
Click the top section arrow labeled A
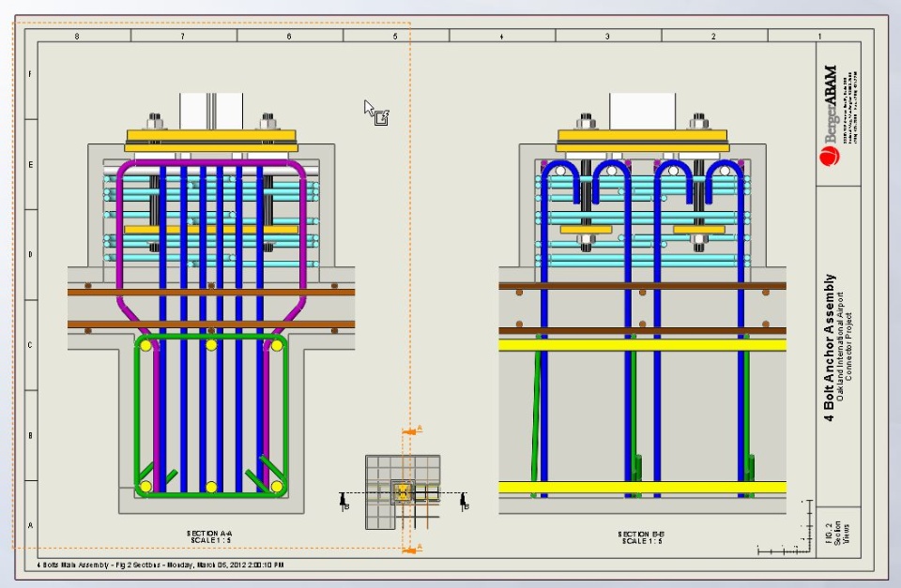pos(413,430)
